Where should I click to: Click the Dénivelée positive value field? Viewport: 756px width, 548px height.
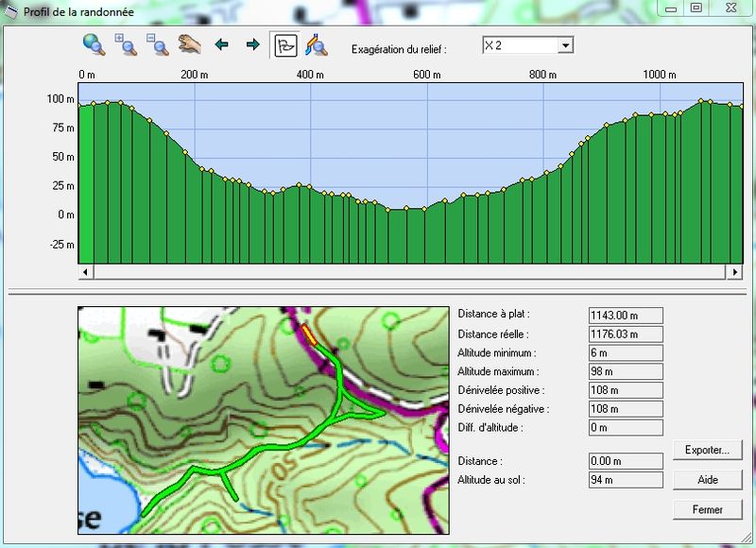point(626,390)
